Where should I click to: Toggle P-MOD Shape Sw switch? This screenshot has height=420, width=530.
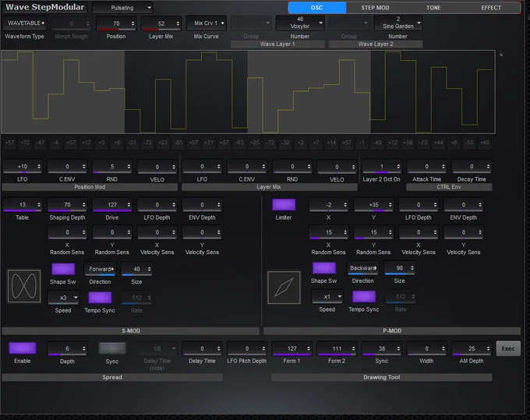point(323,268)
